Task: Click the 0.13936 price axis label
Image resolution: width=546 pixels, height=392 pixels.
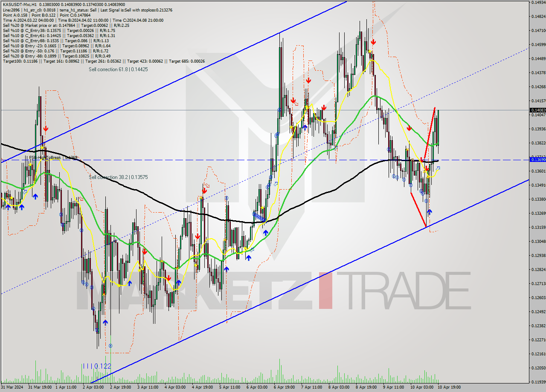Action: point(538,129)
